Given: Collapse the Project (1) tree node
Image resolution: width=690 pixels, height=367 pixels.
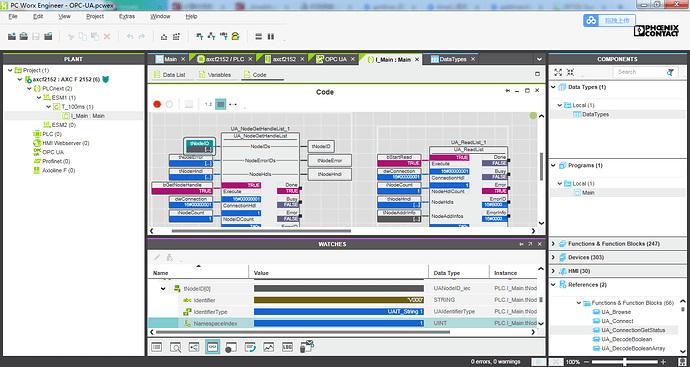Looking at the screenshot, I should (10, 70).
